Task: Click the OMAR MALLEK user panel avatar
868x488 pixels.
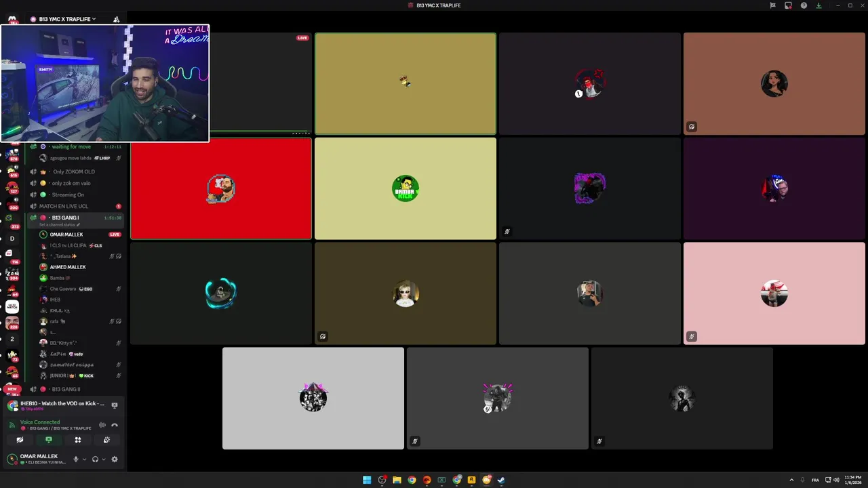Action: pos(12,459)
